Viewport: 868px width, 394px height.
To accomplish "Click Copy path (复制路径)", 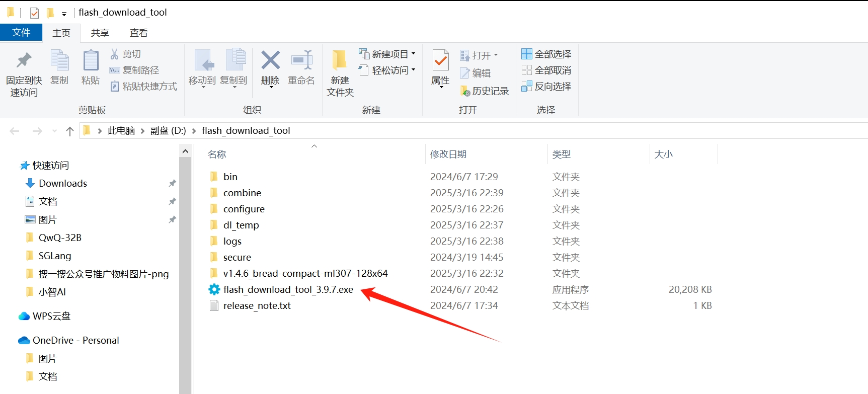I will (x=134, y=70).
